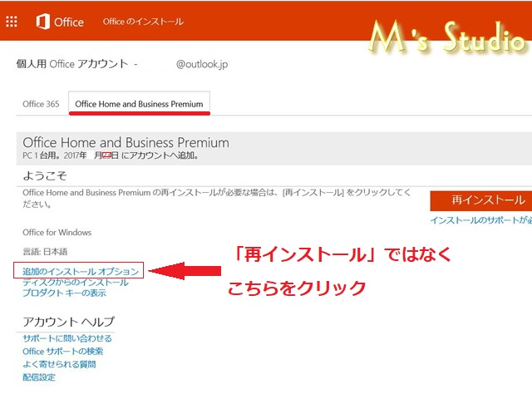Open Office サポートの検索 link
This screenshot has height=399, width=532.
tap(63, 351)
